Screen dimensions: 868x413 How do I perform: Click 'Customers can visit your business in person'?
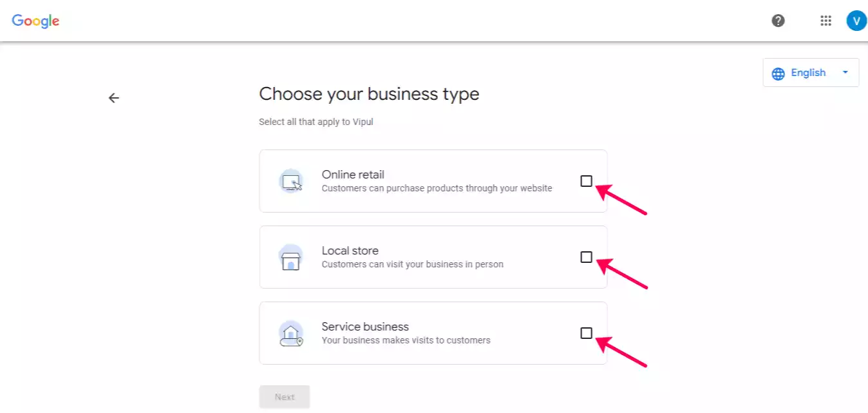point(412,264)
